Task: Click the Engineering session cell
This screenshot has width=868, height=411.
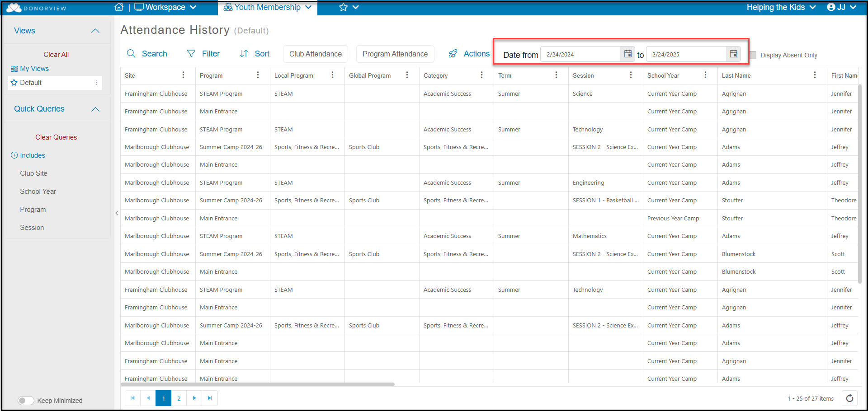Action: [x=605, y=183]
